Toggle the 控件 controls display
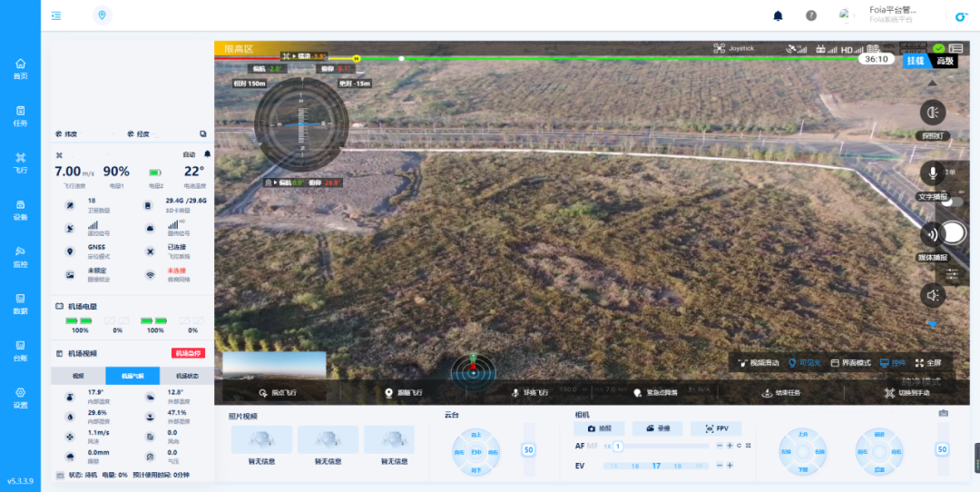 (x=892, y=363)
